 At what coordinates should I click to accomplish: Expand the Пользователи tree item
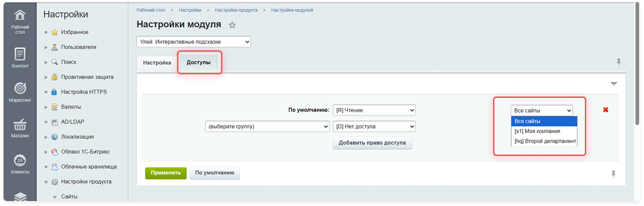coord(46,47)
